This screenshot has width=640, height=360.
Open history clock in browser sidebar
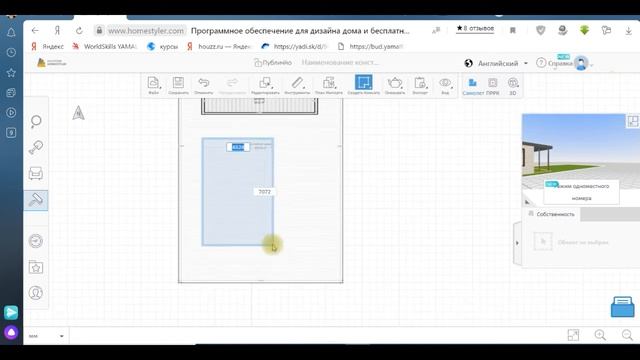pyautogui.click(x=11, y=53)
